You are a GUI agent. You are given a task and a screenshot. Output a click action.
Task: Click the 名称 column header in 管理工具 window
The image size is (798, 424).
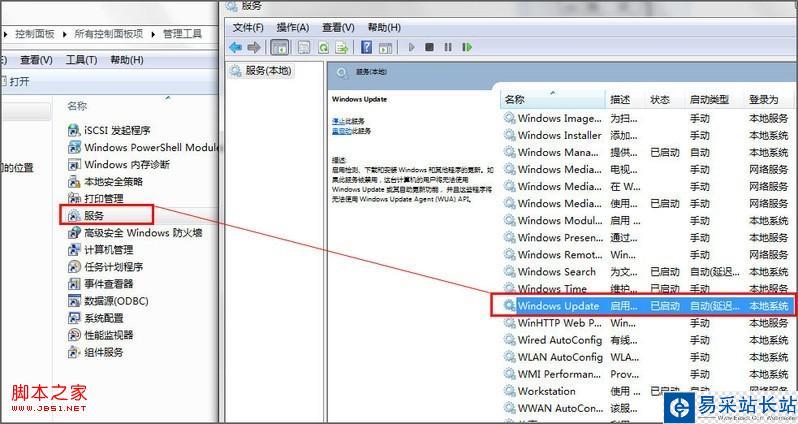point(77,106)
